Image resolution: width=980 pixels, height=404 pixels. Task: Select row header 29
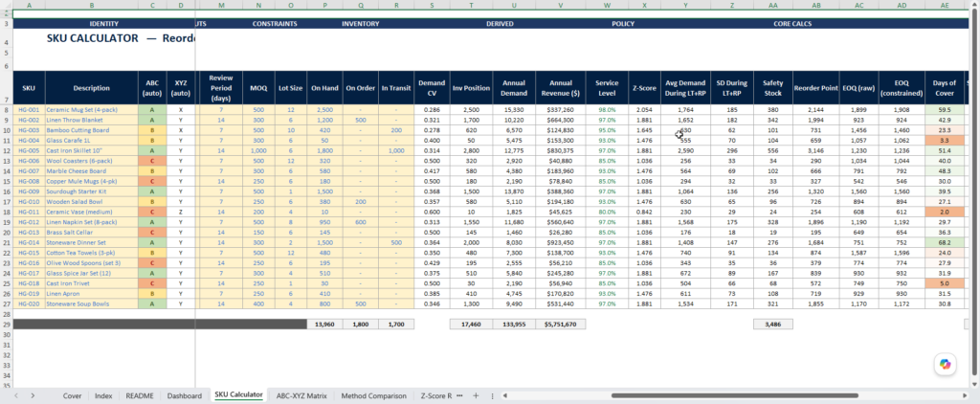7,324
